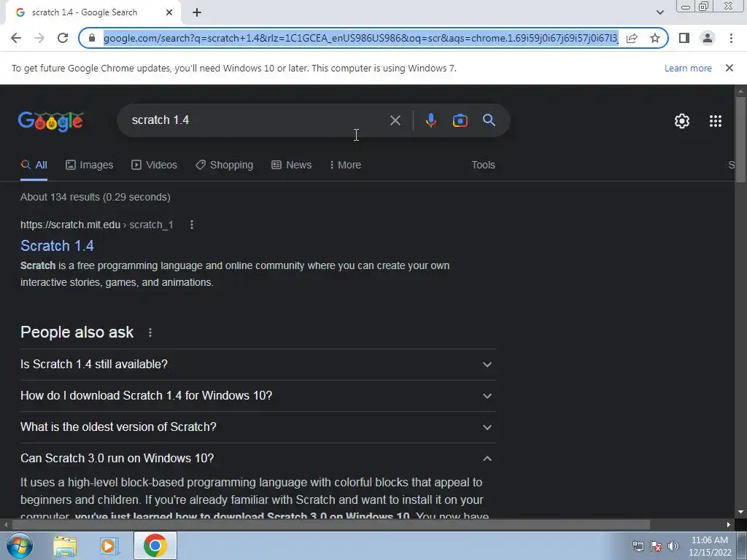The height and width of the screenshot is (560, 747).
Task: Click the vertical scrollbar up arrow
Action: coord(741,91)
